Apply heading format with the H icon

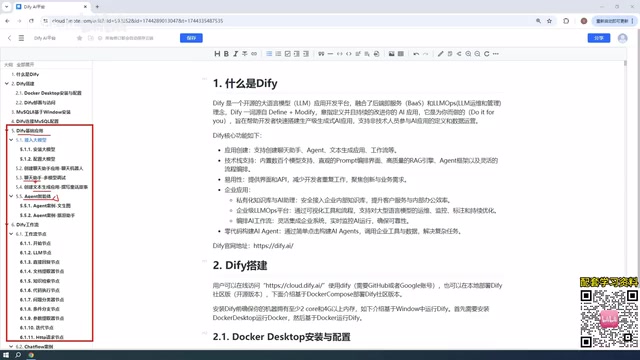coord(217,54)
